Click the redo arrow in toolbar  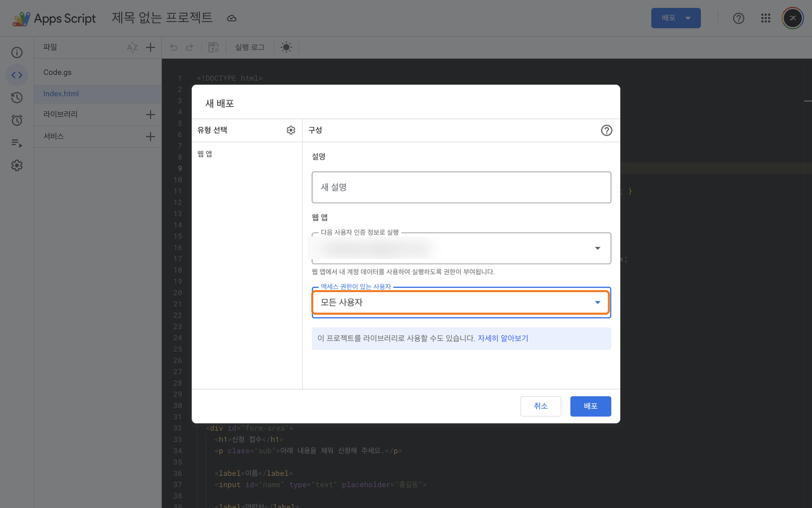pos(189,47)
